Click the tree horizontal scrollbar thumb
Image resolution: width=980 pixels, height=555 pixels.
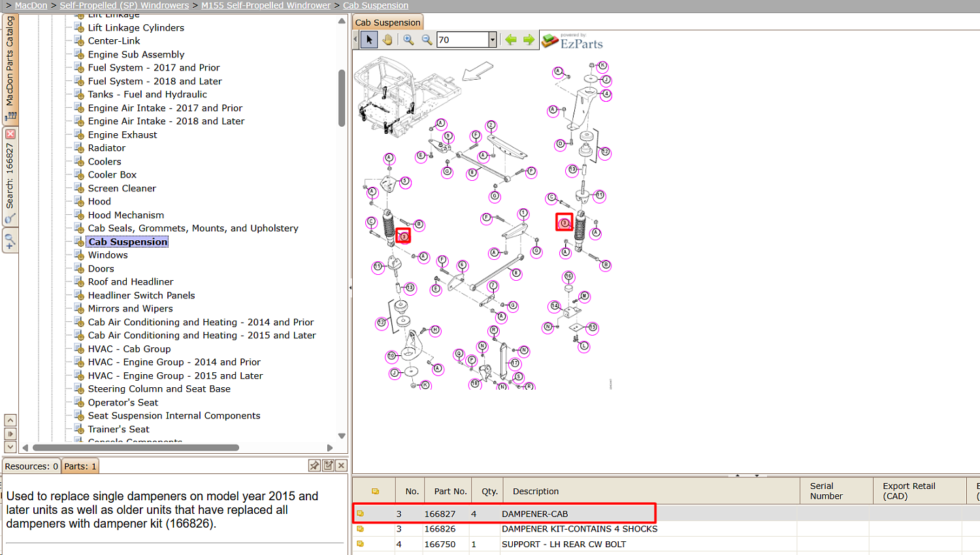135,447
